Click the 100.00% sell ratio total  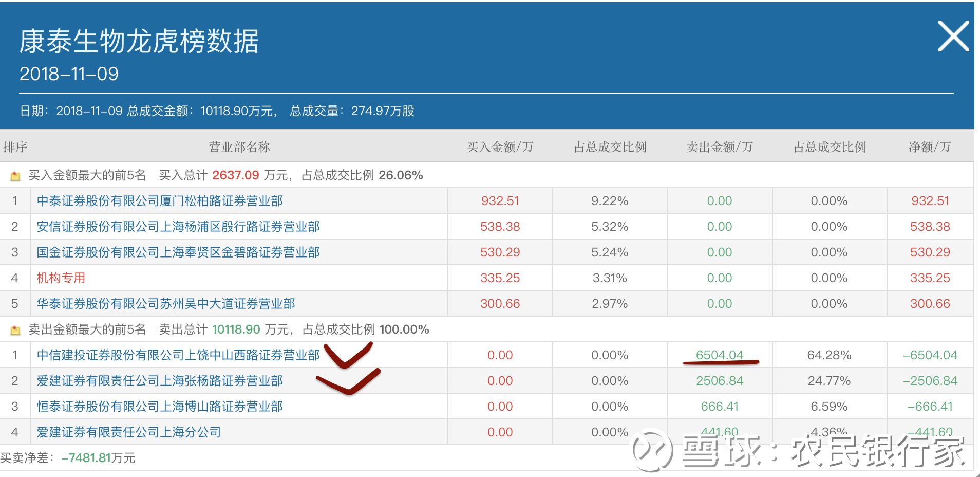click(404, 329)
